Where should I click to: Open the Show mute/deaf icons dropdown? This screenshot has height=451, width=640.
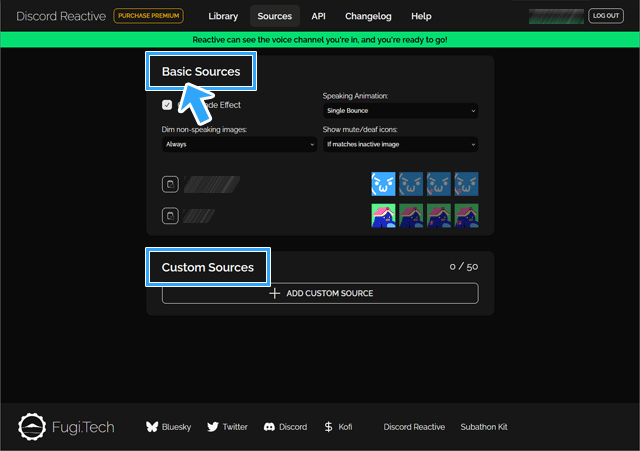click(400, 144)
